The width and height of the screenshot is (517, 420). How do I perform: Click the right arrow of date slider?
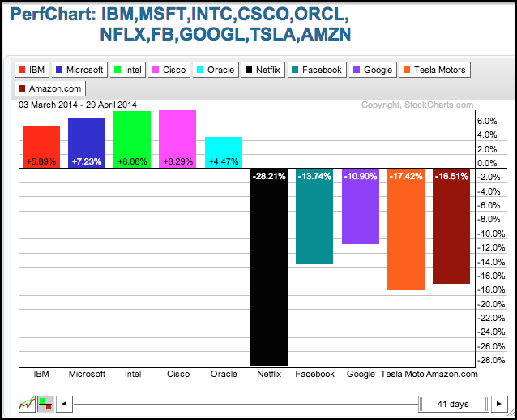tap(498, 403)
